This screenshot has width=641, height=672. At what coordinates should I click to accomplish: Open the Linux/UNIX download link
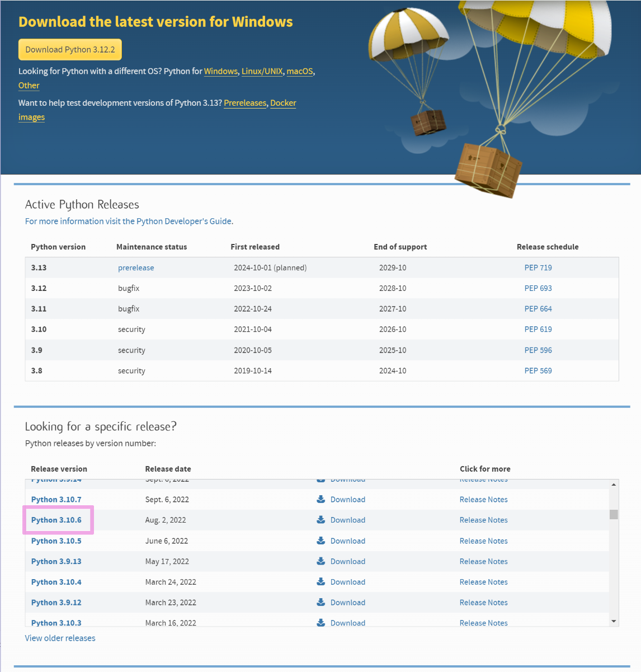click(262, 71)
